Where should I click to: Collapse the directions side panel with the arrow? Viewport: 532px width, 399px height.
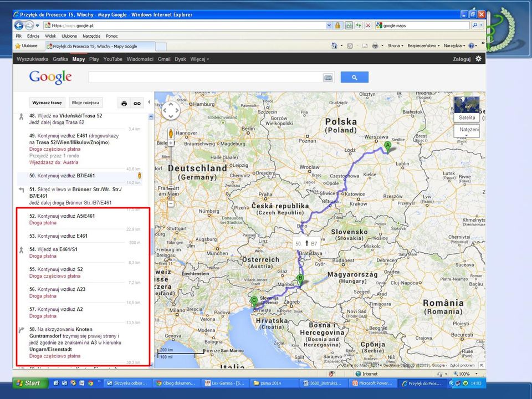coord(149,102)
